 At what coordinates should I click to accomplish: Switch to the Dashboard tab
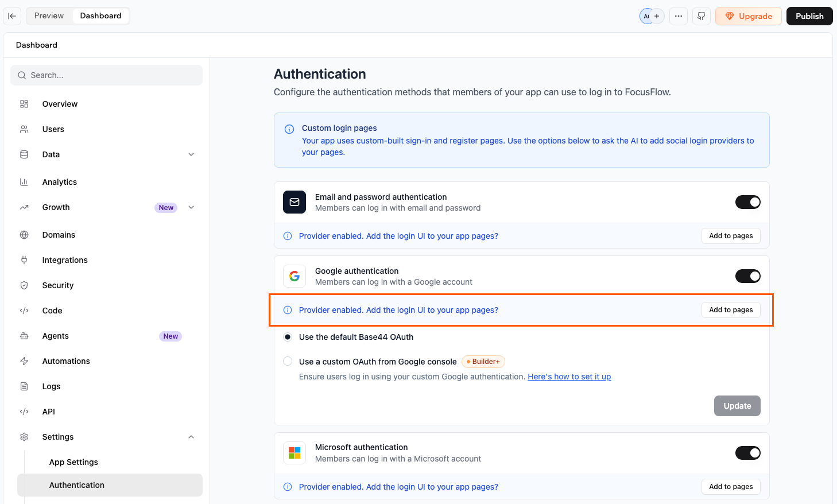100,16
